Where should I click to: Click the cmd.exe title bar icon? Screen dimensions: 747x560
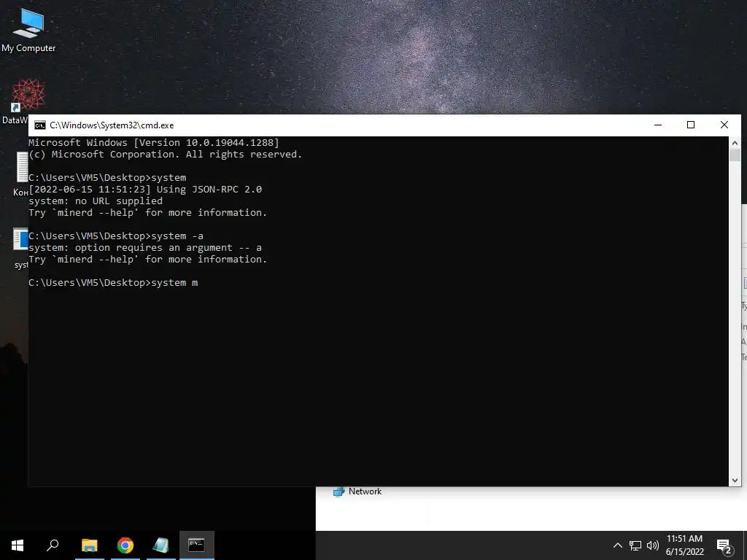pyautogui.click(x=40, y=125)
